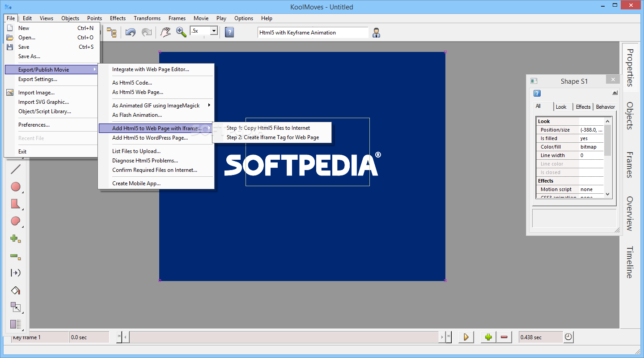
Task: Open the object hierarchy tree icon
Action: [111, 32]
